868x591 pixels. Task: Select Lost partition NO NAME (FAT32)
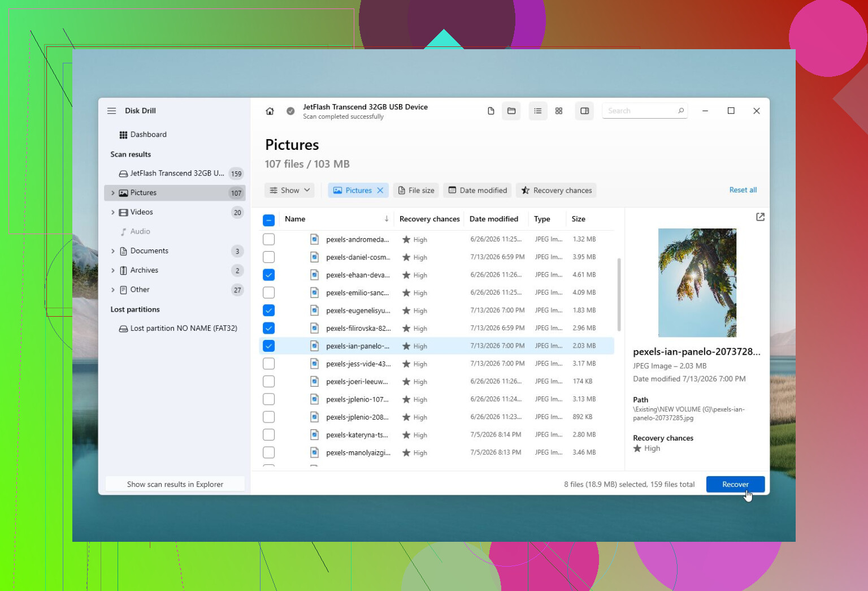pyautogui.click(x=178, y=329)
